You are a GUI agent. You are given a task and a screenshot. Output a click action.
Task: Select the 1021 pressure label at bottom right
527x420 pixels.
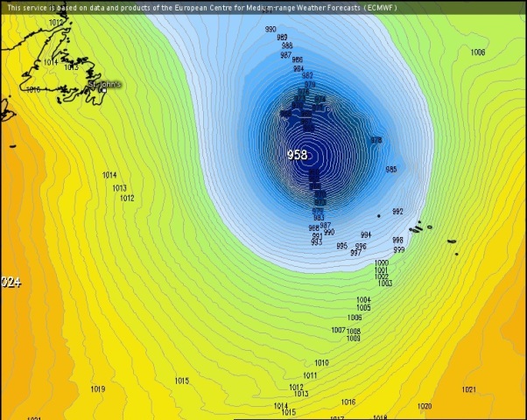click(x=468, y=389)
